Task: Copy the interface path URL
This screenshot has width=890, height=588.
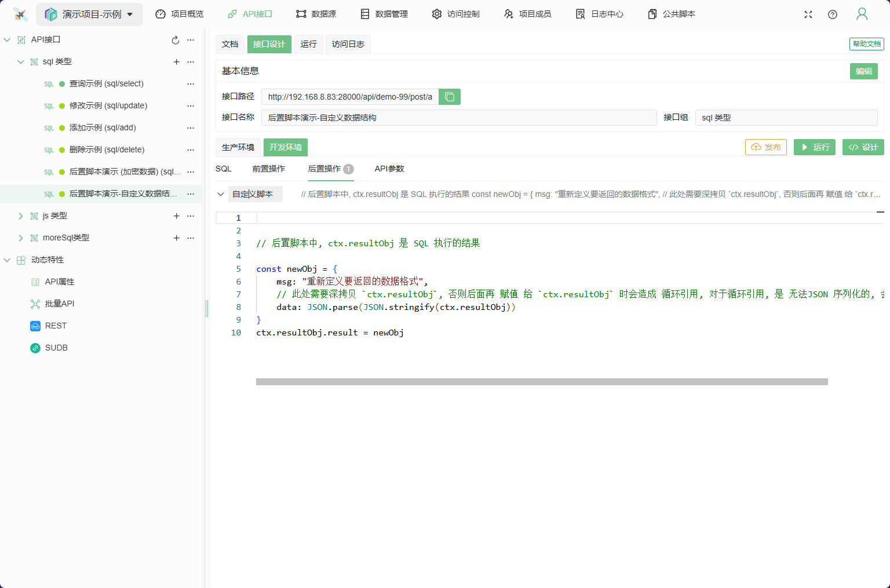Action: coord(449,97)
